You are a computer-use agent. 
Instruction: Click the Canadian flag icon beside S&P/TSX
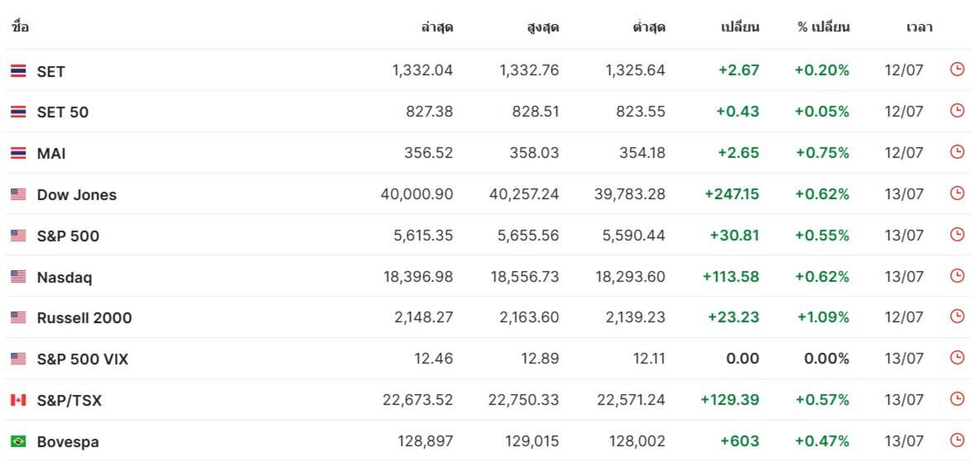18,401
